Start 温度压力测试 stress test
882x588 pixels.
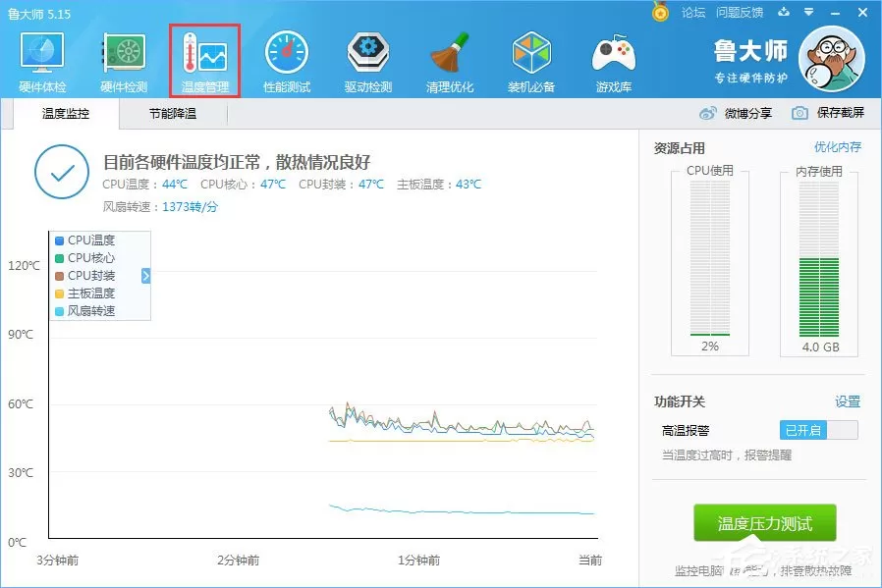tap(765, 523)
